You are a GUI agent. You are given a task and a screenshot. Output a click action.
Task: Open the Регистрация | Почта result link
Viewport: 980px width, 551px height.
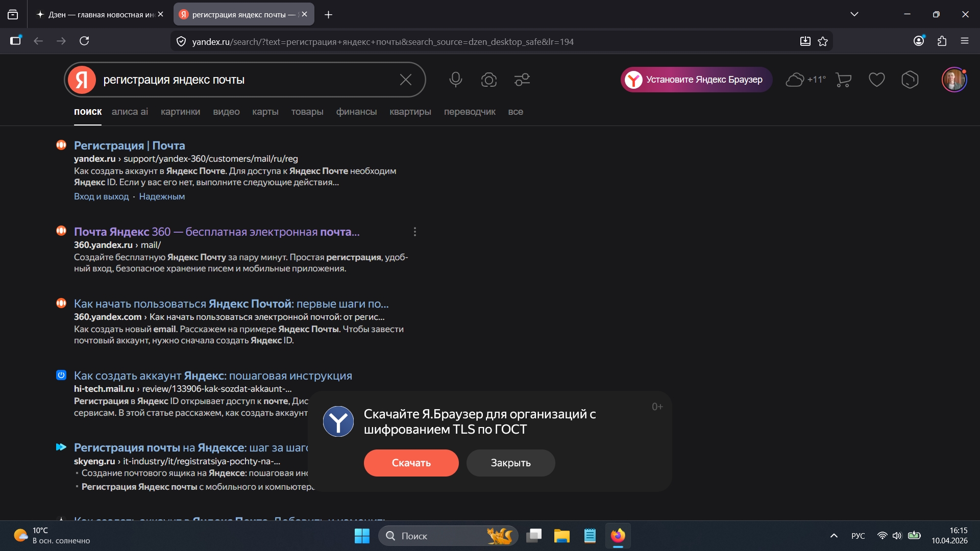(x=129, y=145)
